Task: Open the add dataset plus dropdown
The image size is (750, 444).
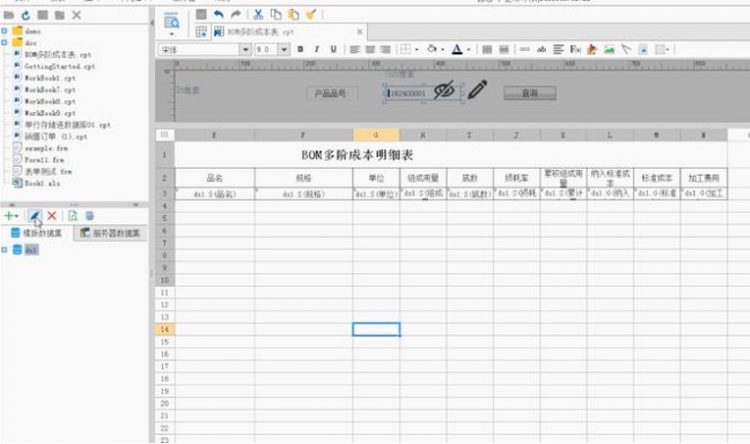Action: click(x=11, y=216)
